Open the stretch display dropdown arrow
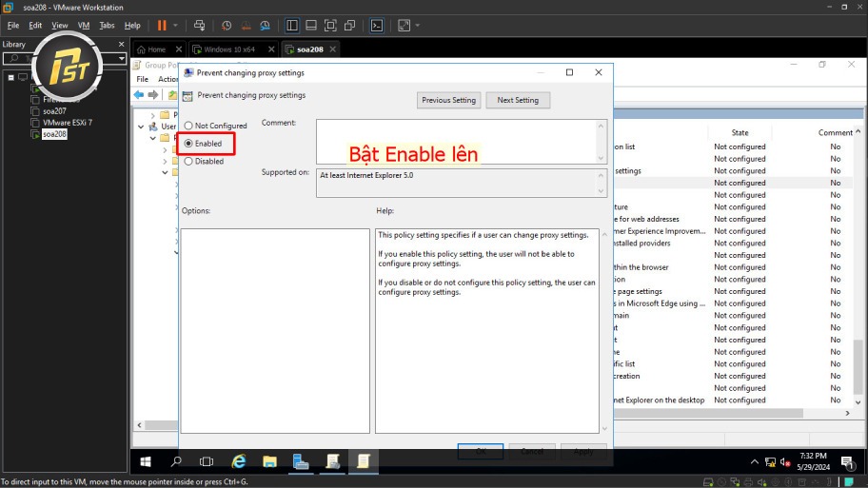This screenshot has width=868, height=488. pos(418,26)
